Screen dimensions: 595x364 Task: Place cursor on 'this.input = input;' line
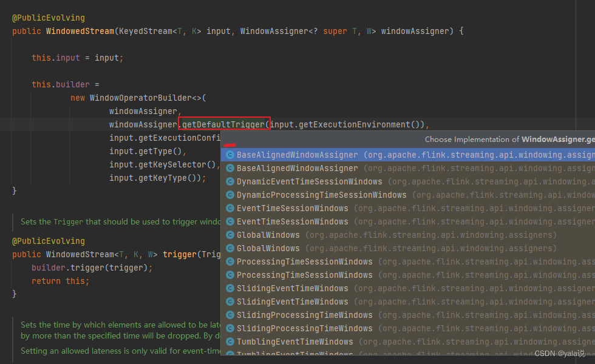78,58
